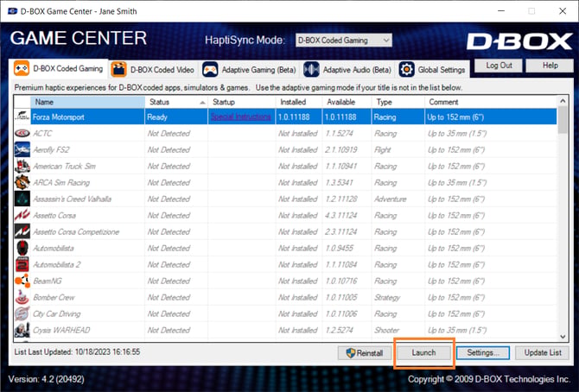Select the Aerofly FS2 row name

point(51,150)
